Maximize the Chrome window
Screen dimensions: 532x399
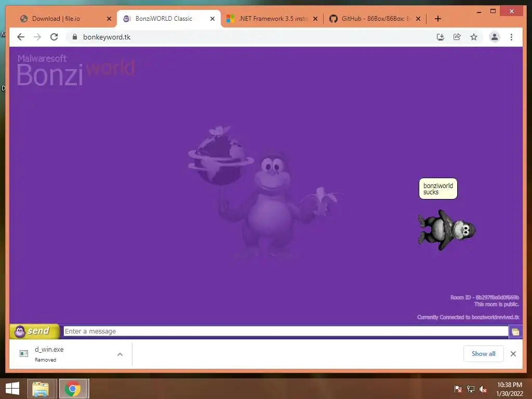tap(493, 11)
